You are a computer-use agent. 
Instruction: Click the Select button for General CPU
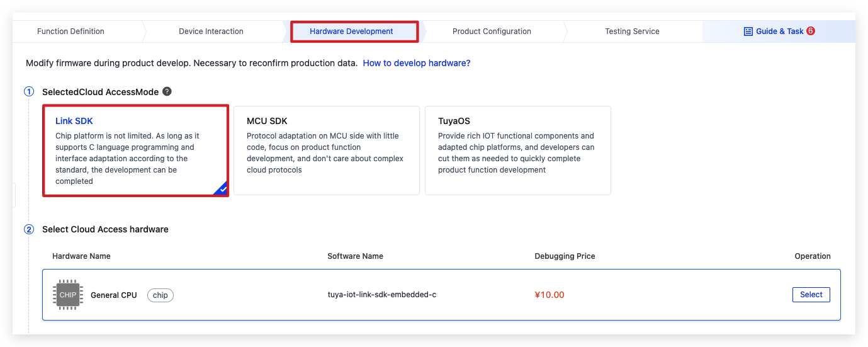(x=811, y=295)
